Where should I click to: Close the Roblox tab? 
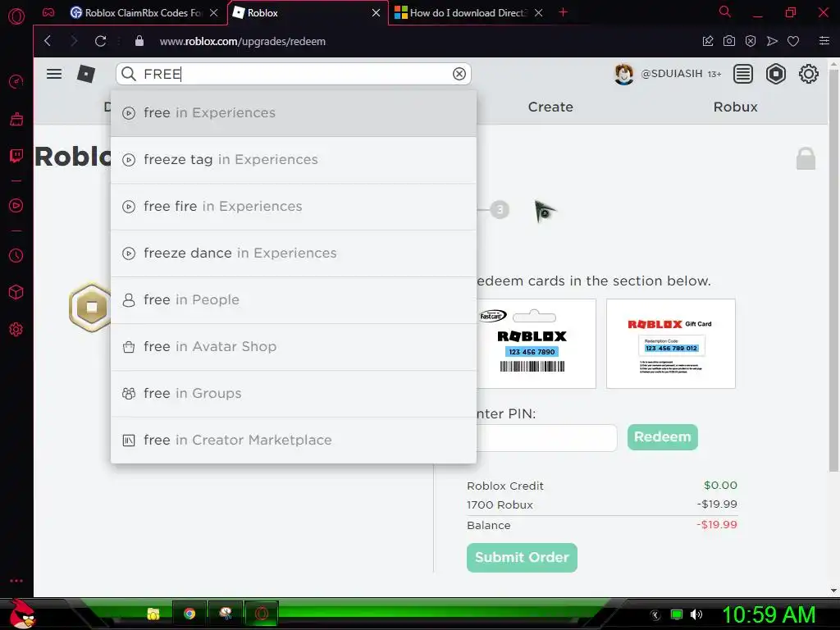(376, 13)
